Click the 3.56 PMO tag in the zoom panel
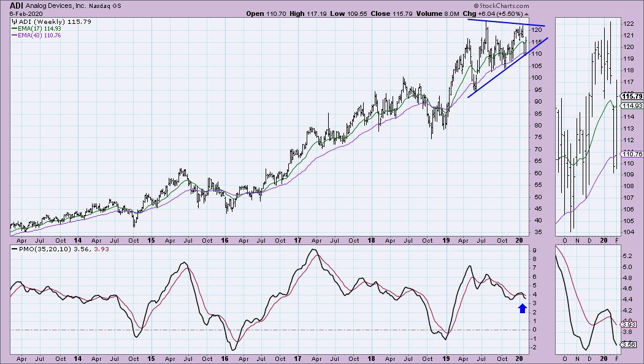Viewport: 644px width, 364px height. pyautogui.click(x=629, y=345)
